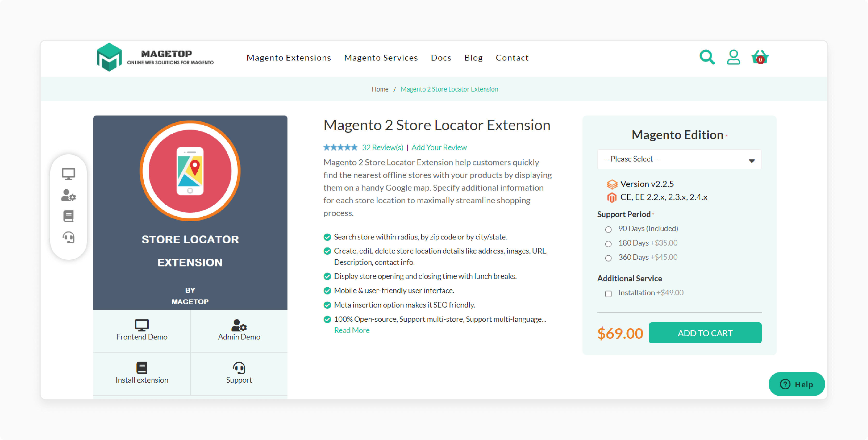Click the Store Locator product image
This screenshot has width=868, height=440.
click(190, 213)
